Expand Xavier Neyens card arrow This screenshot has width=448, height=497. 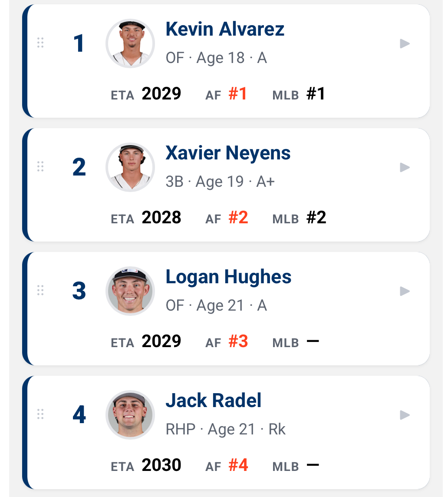[x=405, y=167]
